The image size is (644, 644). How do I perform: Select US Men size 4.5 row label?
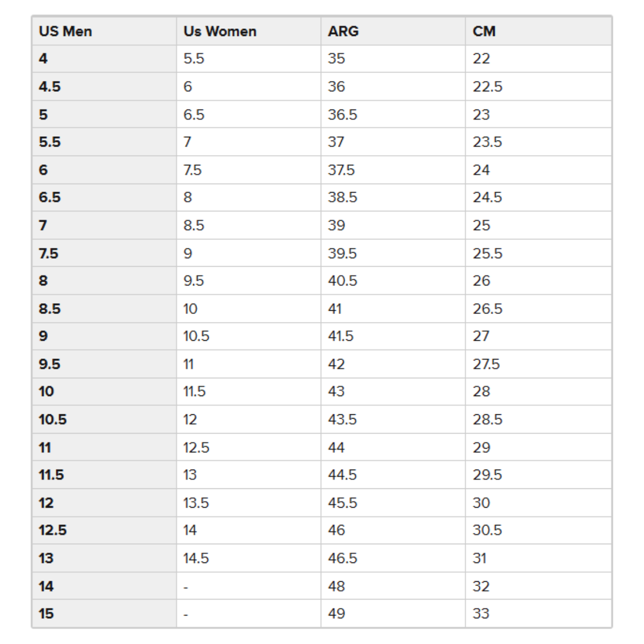(x=105, y=86)
